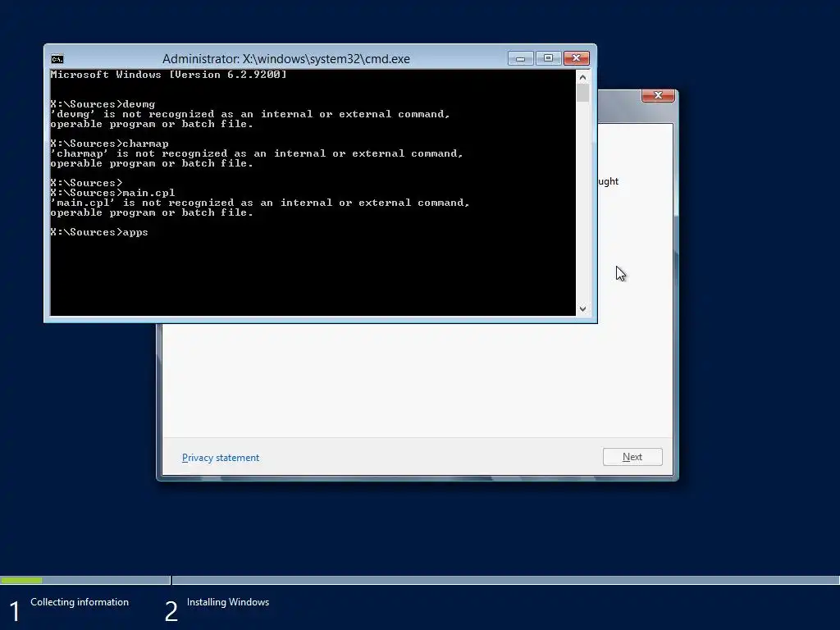Screen dimensions: 840x630
Task: Click the cmd scrollbar thumb
Action: coord(583,94)
